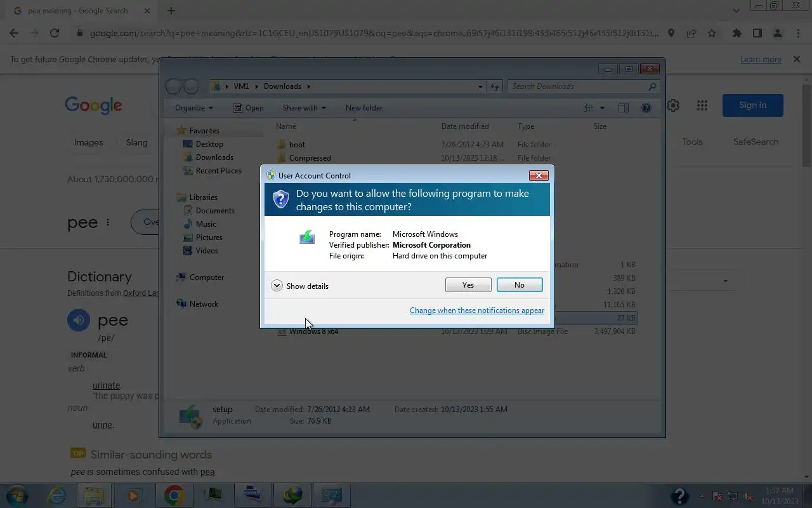Open view options dropdown arrow in Explorer
The height and width of the screenshot is (508, 812).
pyautogui.click(x=602, y=108)
